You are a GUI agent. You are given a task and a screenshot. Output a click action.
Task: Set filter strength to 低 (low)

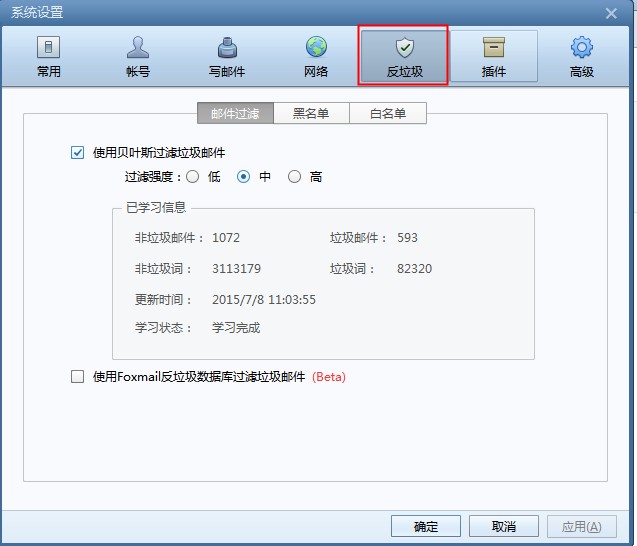point(193,177)
